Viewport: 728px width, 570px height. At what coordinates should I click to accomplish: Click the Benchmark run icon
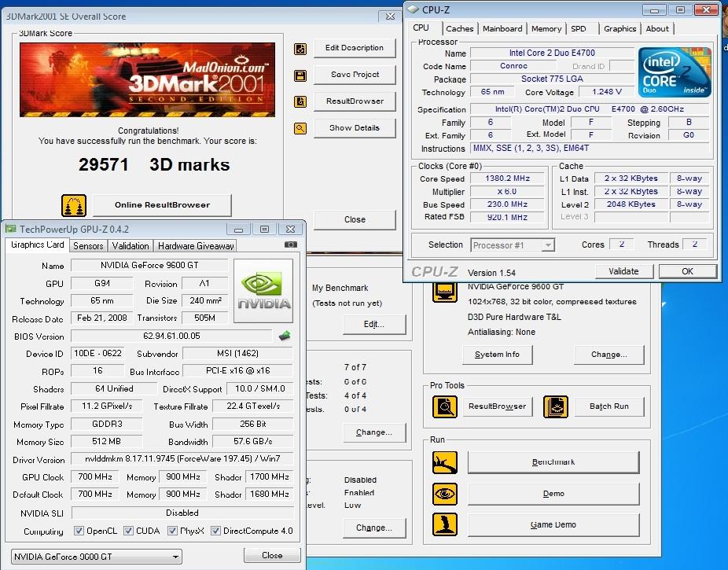coord(445,463)
